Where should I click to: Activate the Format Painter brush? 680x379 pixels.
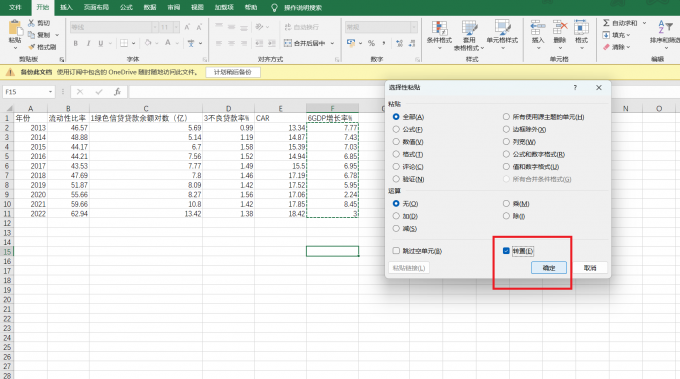point(31,47)
